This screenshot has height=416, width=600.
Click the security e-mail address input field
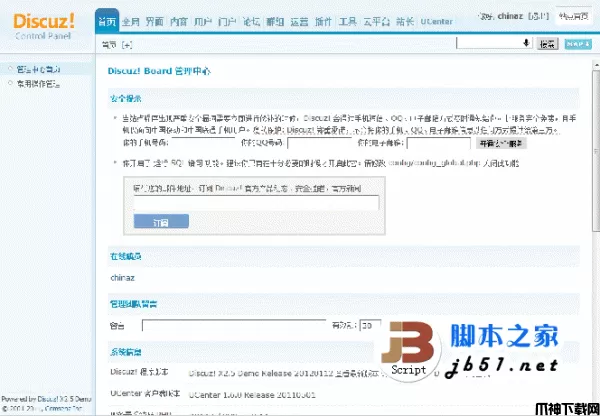coord(439,143)
